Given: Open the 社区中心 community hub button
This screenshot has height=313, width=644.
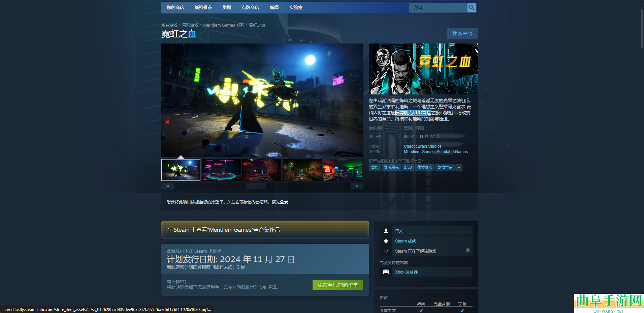Looking at the screenshot, I should [x=462, y=33].
